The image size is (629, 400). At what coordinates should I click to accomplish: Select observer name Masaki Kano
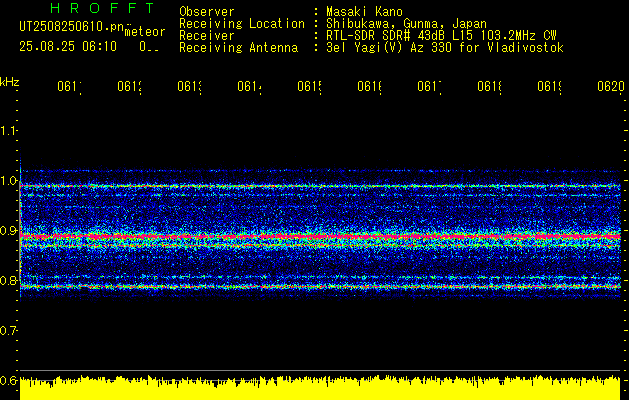click(x=364, y=11)
